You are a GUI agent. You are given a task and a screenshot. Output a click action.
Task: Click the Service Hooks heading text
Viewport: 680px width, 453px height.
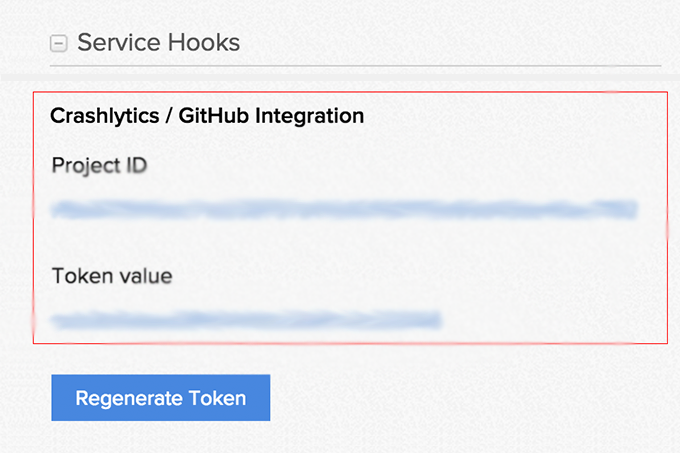(158, 43)
